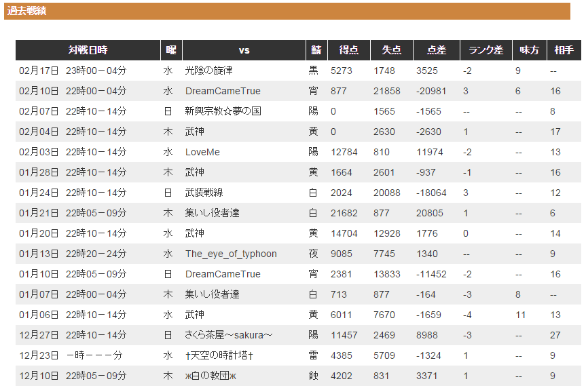This screenshot has width=586, height=392.
Task: Select opponent ж白の教団ж
Action: click(210, 376)
